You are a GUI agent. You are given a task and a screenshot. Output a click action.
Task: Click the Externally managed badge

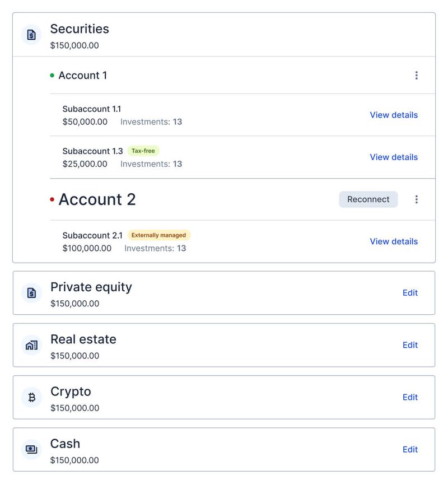(x=158, y=235)
